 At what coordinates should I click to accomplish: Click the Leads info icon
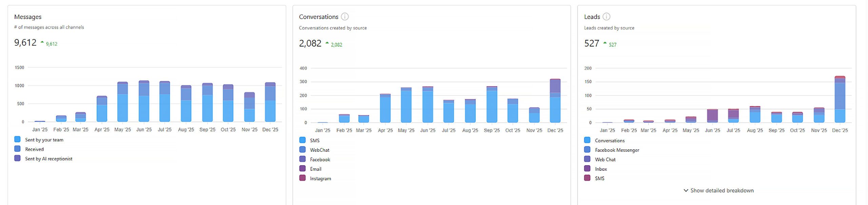point(606,17)
